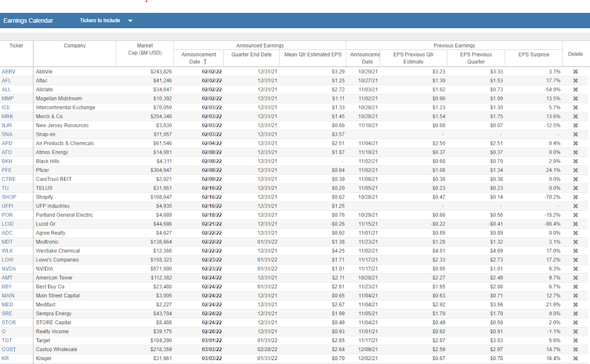This screenshot has width=590, height=364.
Task: Delete the BKH Black Hills row
Action: [575, 161]
